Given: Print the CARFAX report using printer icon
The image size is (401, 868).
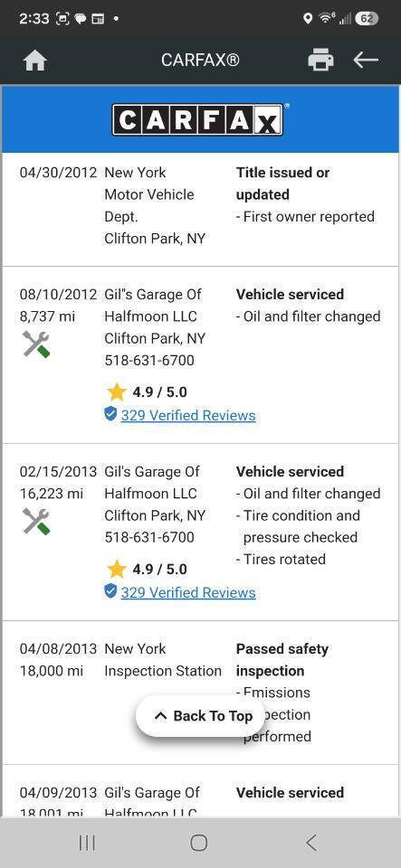Looking at the screenshot, I should [320, 60].
